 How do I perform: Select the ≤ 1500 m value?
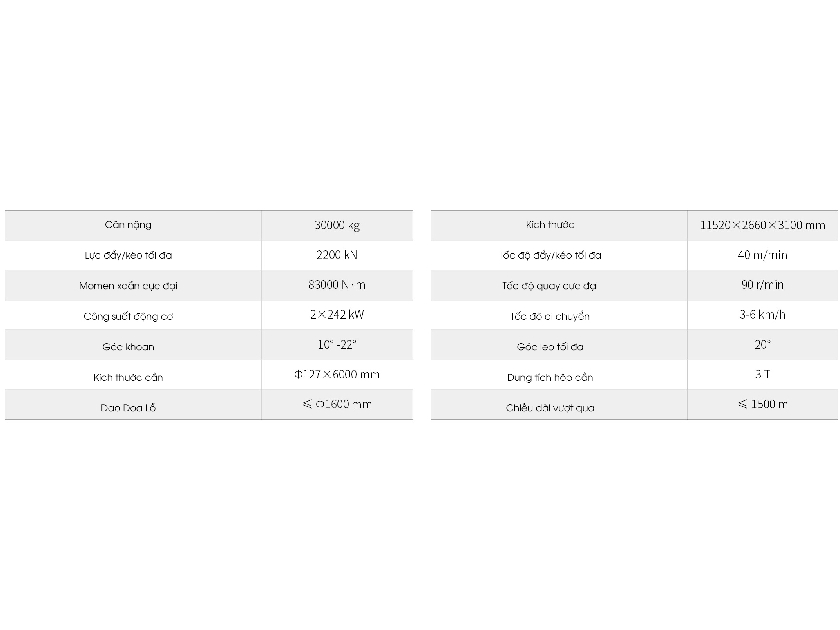click(762, 404)
